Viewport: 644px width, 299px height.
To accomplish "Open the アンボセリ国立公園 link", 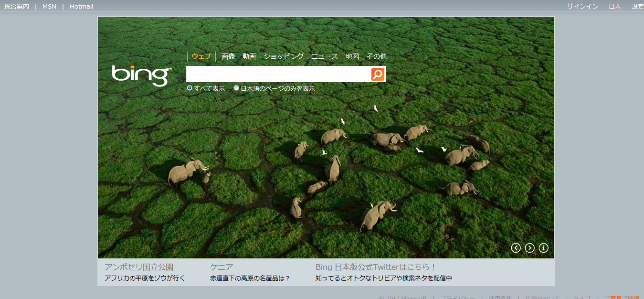I will pos(139,267).
